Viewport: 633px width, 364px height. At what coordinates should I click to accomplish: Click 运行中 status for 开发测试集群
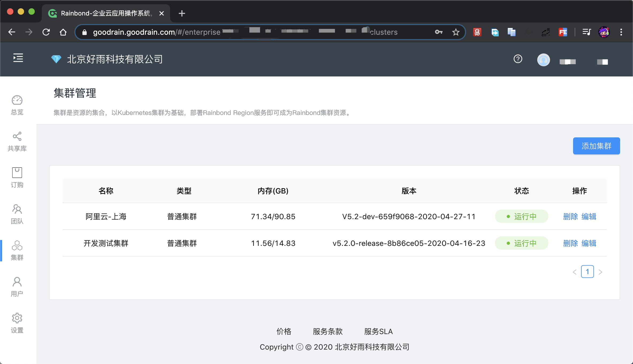[521, 243]
